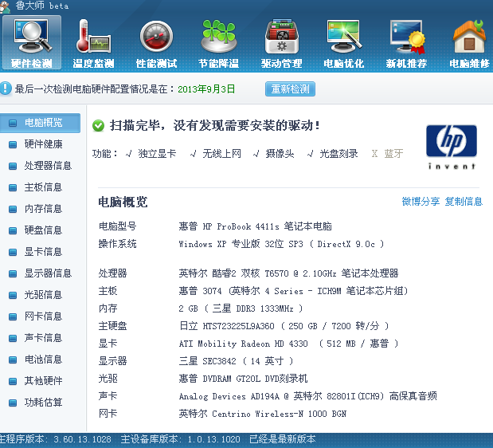Click the blue info exclamation icon
This screenshot has width=493, height=448.
pos(6,88)
